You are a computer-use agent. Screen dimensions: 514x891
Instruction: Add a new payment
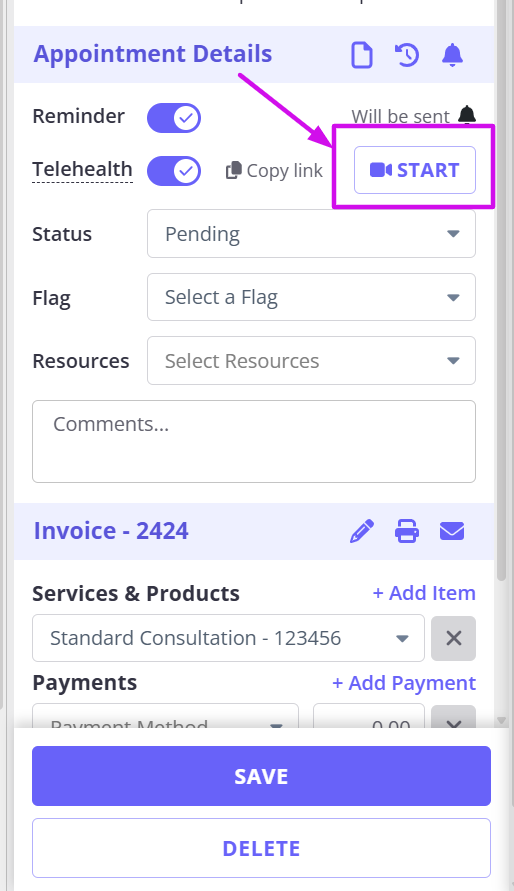click(x=404, y=683)
